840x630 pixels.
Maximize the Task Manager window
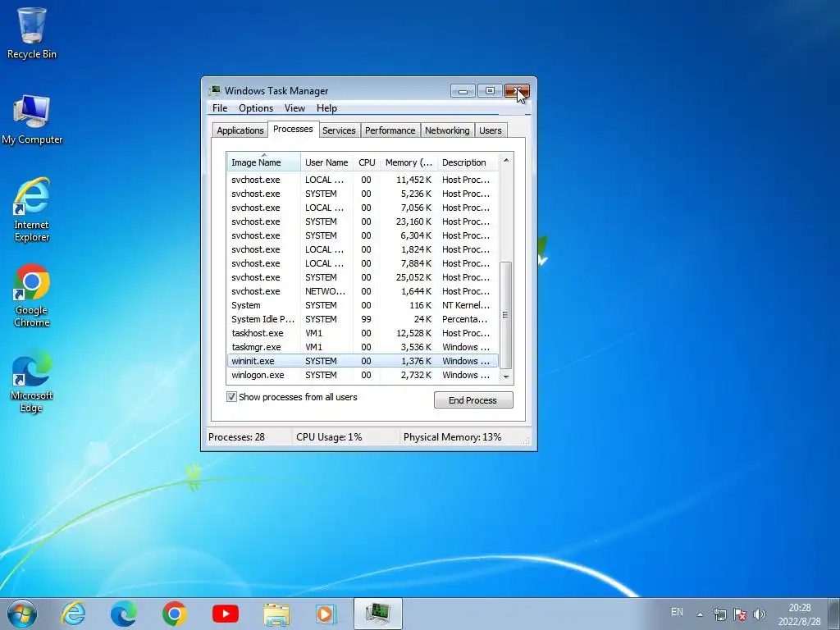point(490,91)
